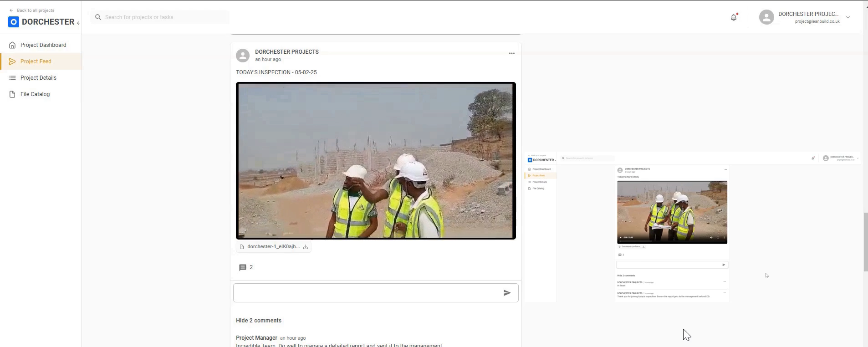The height and width of the screenshot is (347, 868).
Task: Click Back to all projects link
Action: click(x=35, y=10)
